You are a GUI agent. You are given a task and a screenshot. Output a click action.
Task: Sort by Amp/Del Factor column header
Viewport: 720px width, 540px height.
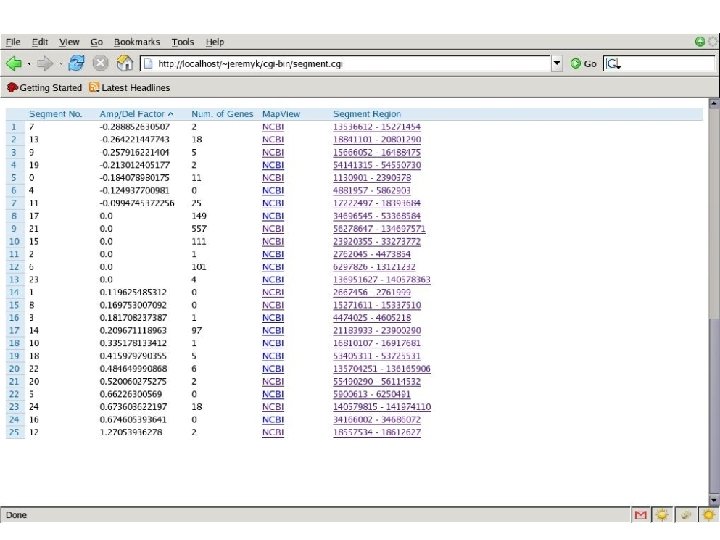(x=136, y=114)
